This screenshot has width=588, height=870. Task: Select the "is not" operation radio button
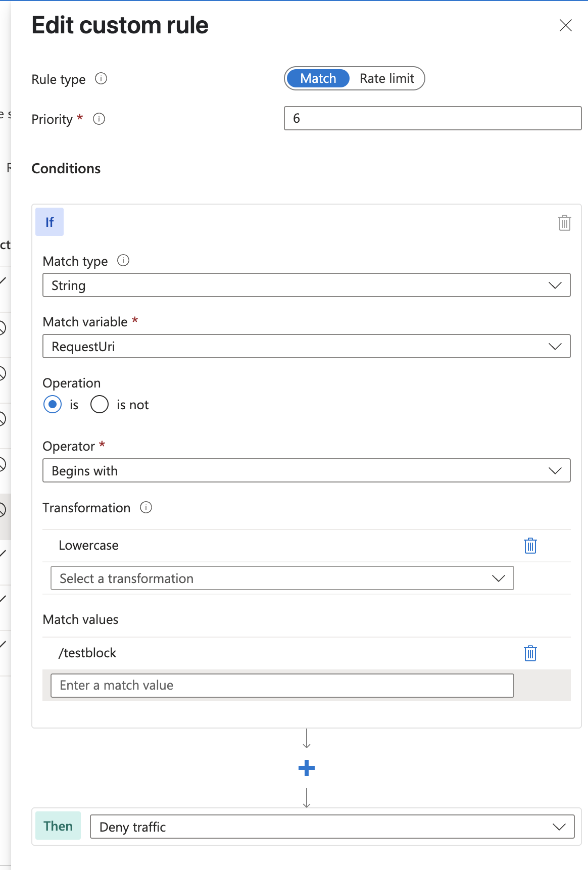(100, 405)
